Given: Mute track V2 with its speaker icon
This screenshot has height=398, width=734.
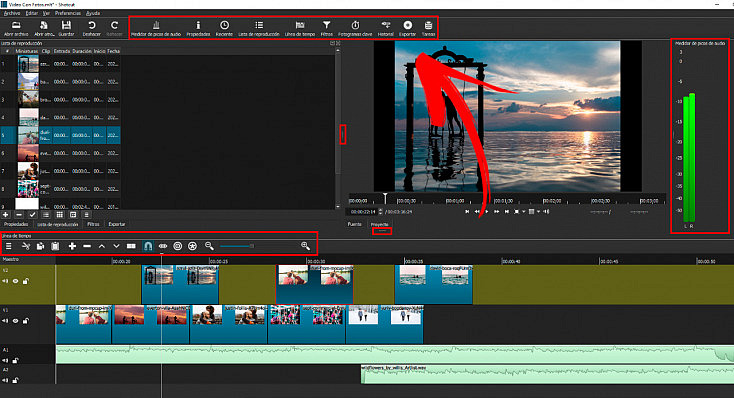Looking at the screenshot, I should [x=5, y=281].
